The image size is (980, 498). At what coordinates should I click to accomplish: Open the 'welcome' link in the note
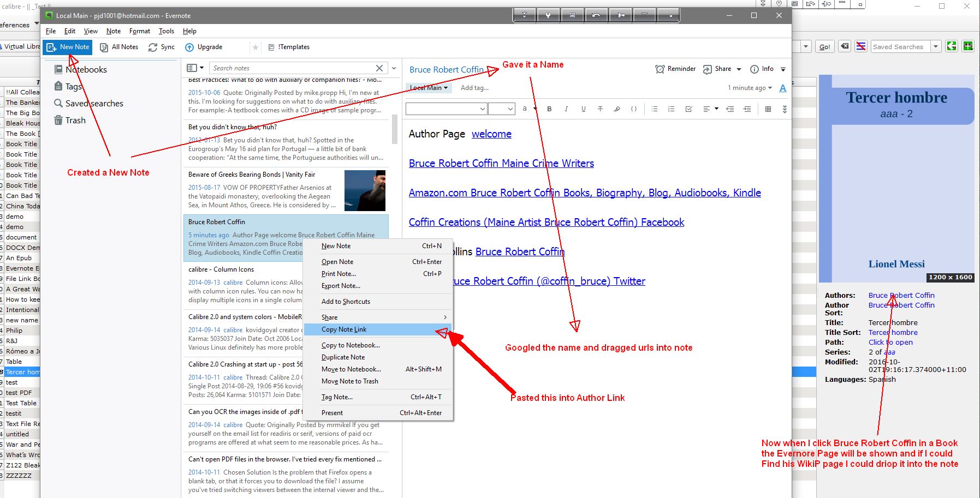491,134
